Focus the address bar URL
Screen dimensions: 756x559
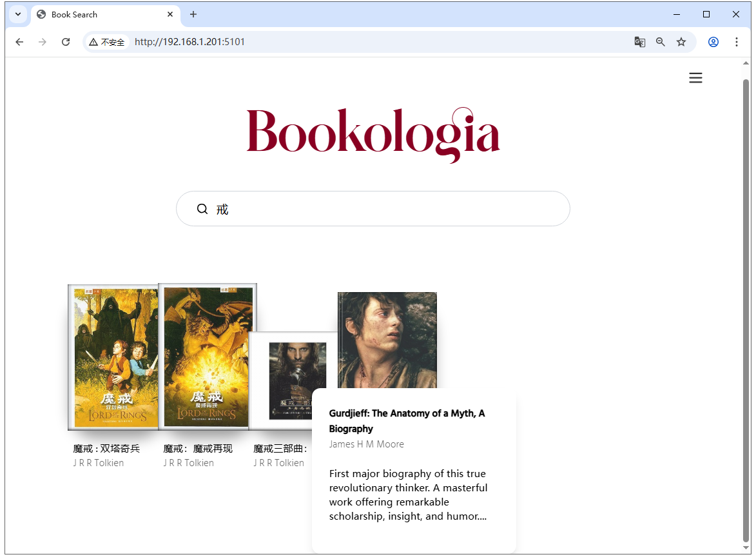click(x=189, y=42)
